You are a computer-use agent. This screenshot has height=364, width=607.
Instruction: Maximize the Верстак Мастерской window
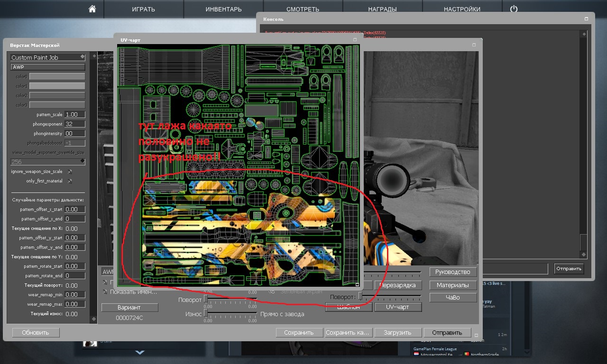coord(474,45)
